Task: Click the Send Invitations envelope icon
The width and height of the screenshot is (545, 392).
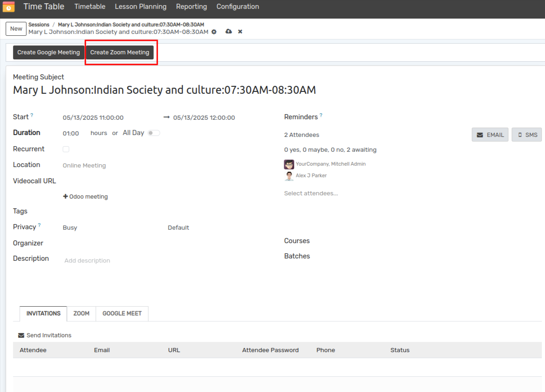Action: point(21,335)
